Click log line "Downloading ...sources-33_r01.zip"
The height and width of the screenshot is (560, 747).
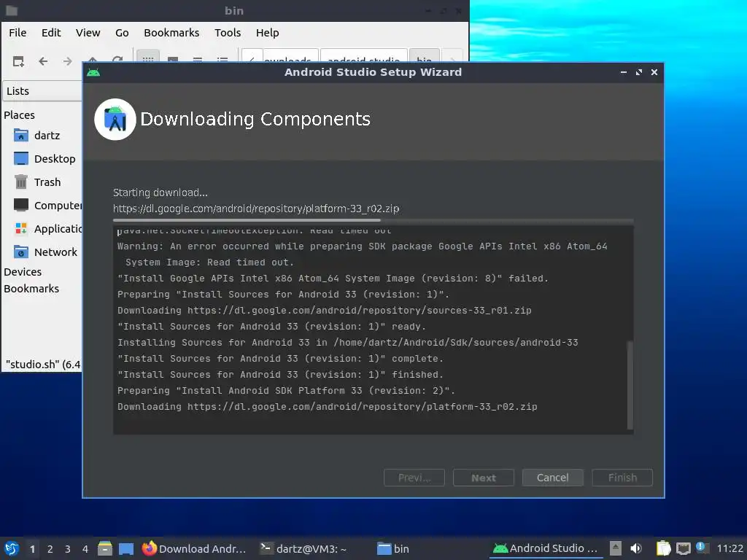pyautogui.click(x=325, y=311)
